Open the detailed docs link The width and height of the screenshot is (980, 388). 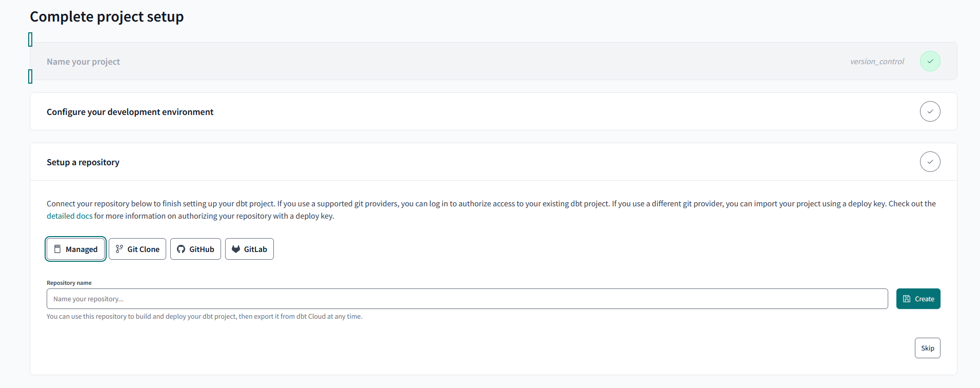coord(69,216)
